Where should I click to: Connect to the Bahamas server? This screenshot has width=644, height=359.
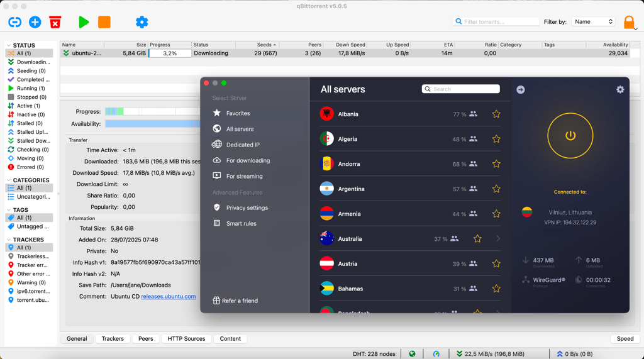point(410,289)
